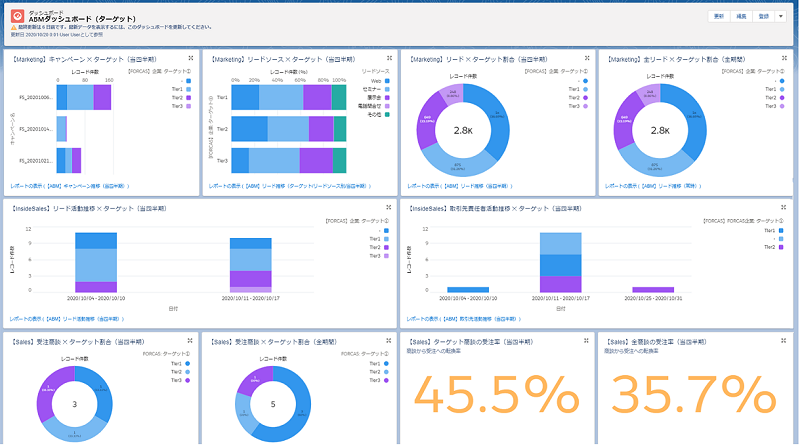The height and width of the screenshot is (446, 800).
Task: Click the 登録 subscribe button
Action: pyautogui.click(x=765, y=17)
